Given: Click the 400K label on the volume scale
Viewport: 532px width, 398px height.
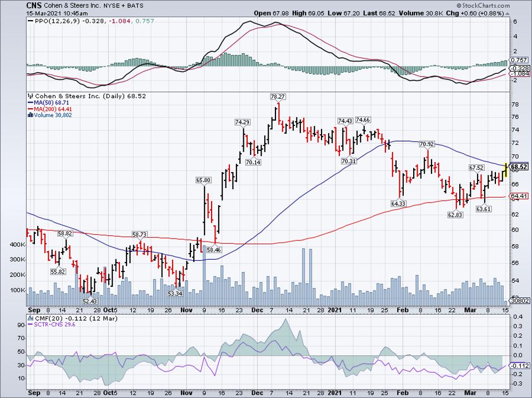Looking at the screenshot, I should point(18,244).
